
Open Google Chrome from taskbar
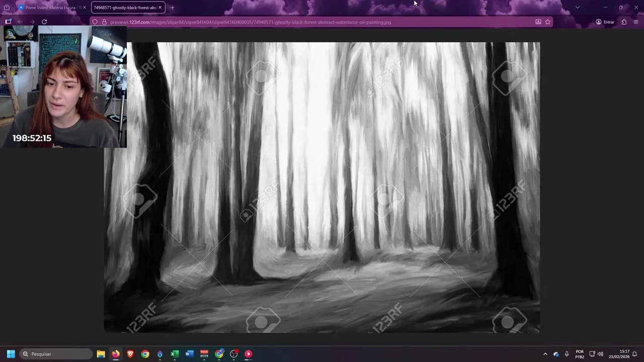click(145, 354)
